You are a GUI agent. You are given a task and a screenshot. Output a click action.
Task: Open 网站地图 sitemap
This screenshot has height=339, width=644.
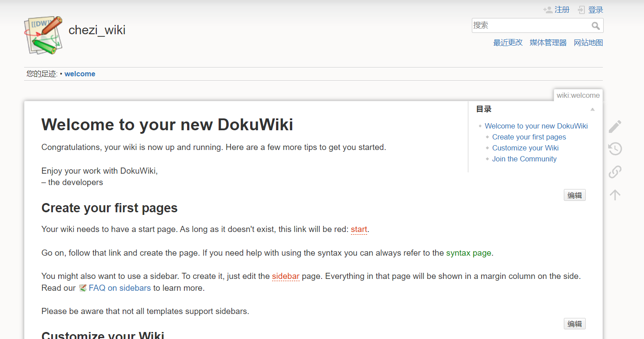click(x=588, y=43)
